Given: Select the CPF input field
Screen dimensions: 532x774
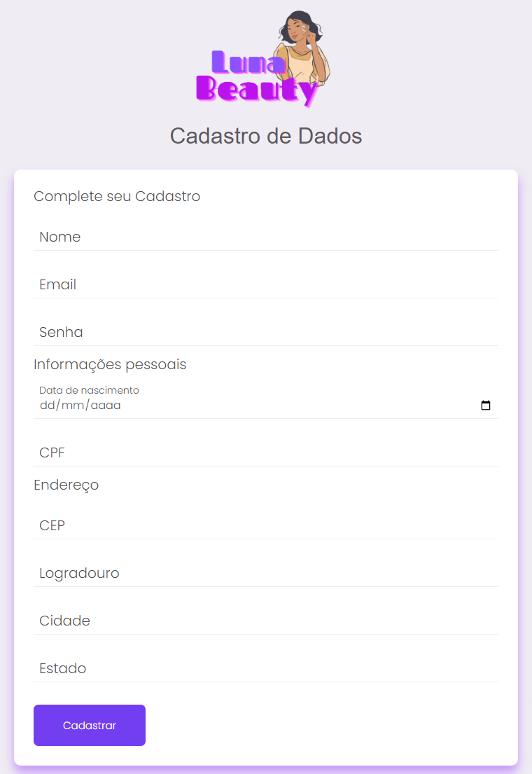Looking at the screenshot, I should [266, 453].
